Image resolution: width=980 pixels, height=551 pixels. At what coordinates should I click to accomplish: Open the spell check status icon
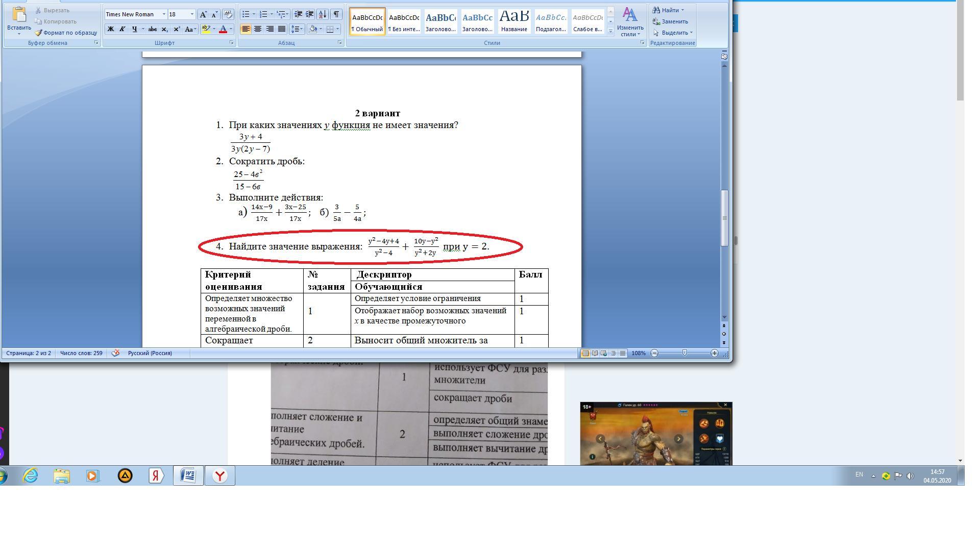coord(115,353)
